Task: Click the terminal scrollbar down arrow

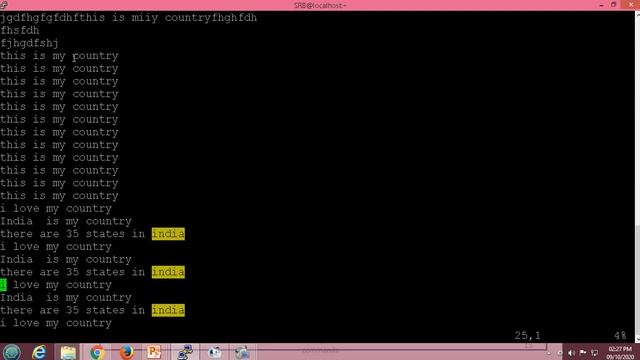Action: pos(638,340)
